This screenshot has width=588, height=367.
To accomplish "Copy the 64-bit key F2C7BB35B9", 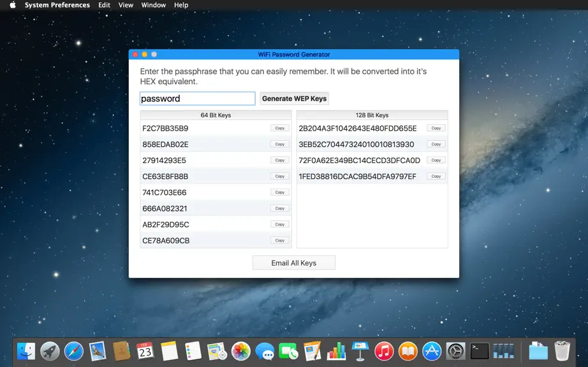I will 280,128.
